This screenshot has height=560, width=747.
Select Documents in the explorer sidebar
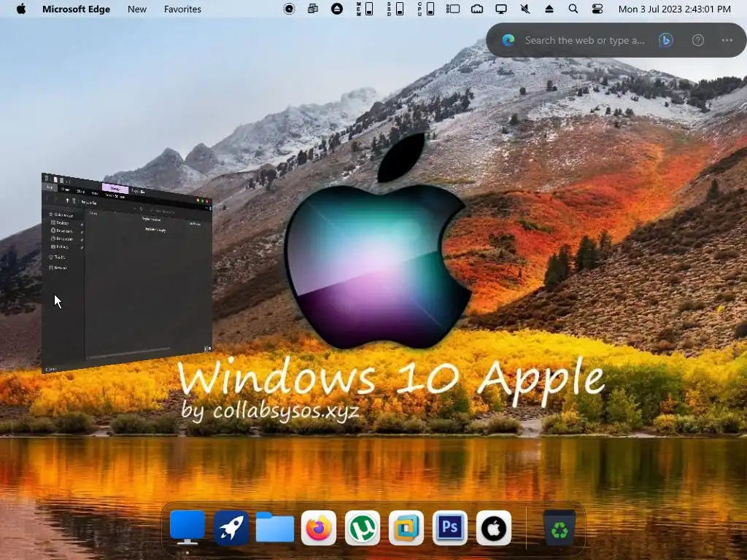[x=62, y=238]
